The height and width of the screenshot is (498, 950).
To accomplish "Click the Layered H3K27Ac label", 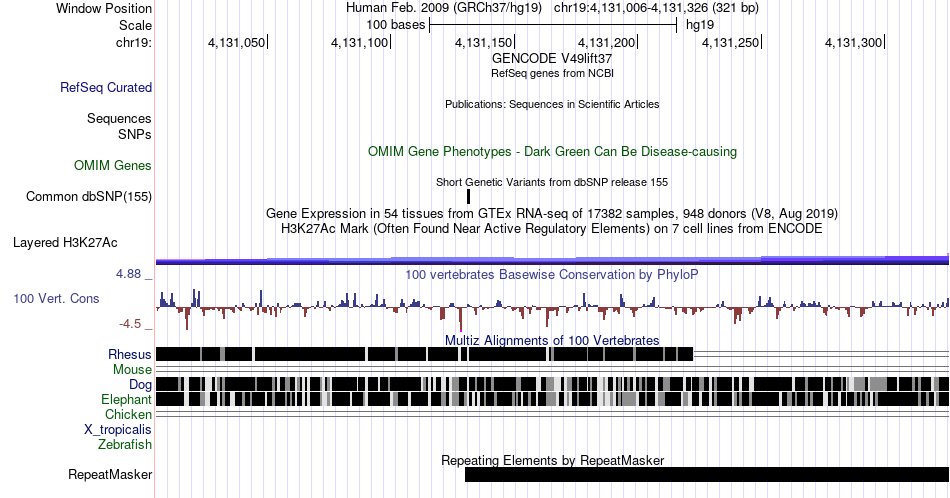I will point(65,242).
